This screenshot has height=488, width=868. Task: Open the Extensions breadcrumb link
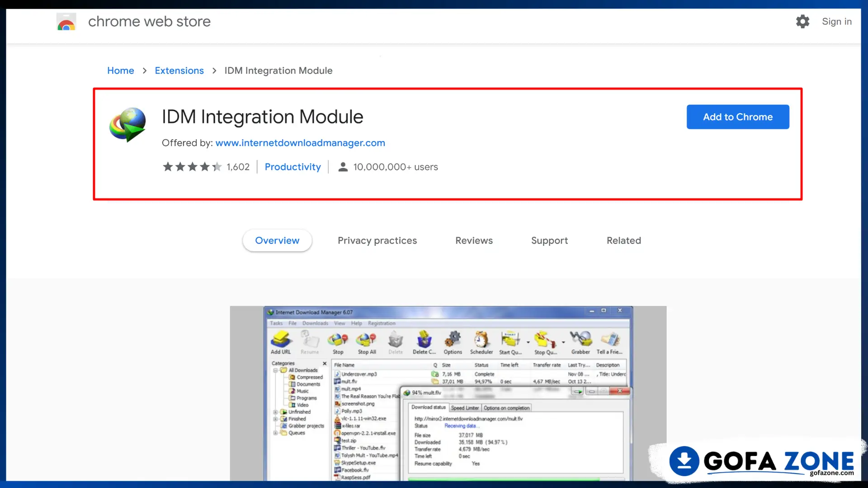pos(179,70)
